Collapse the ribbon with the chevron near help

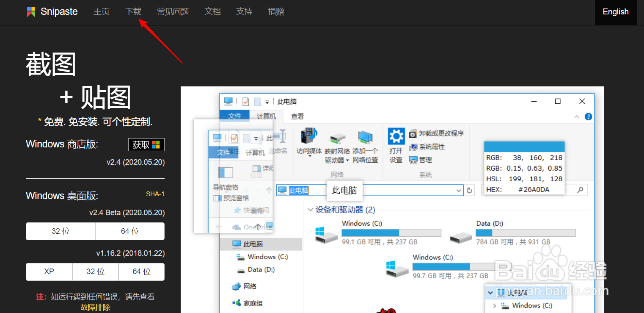(x=576, y=116)
